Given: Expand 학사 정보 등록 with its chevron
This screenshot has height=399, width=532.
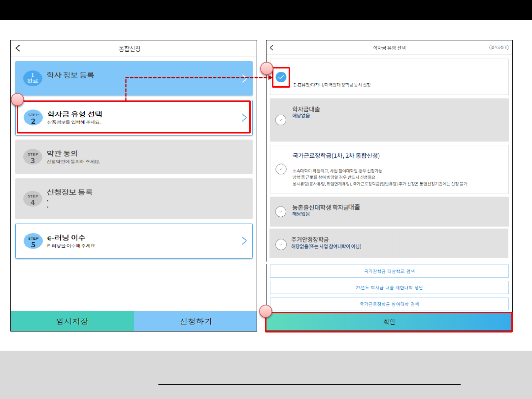Looking at the screenshot, I should pos(245,78).
